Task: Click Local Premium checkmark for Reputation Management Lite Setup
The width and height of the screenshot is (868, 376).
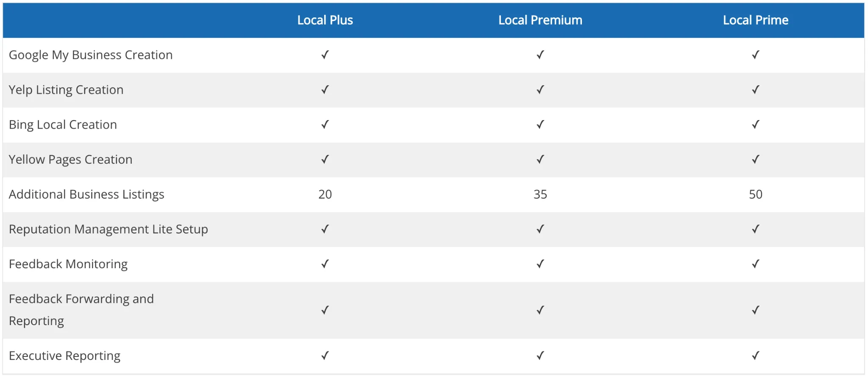Action: (540, 229)
